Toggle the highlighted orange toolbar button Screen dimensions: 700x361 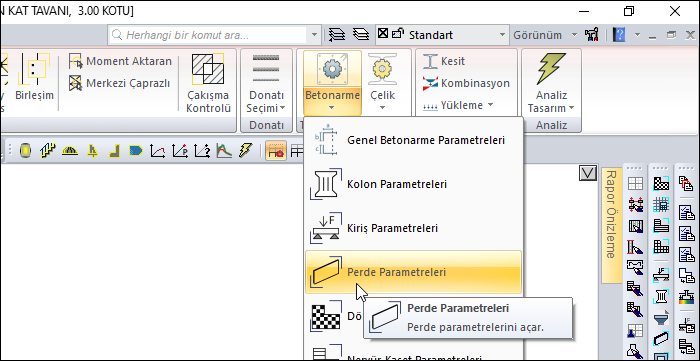coord(276,151)
